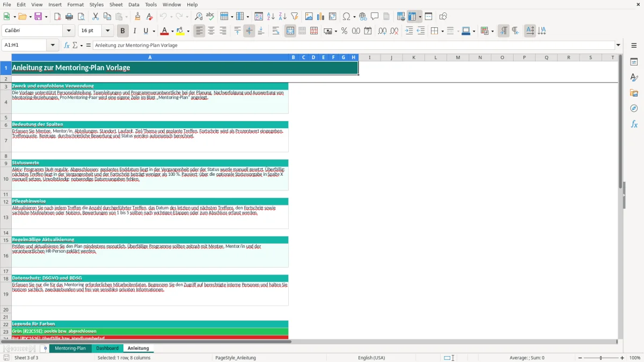Switch to the Mentoring-Plan sheet tab
The width and height of the screenshot is (644, 362).
tap(70, 348)
